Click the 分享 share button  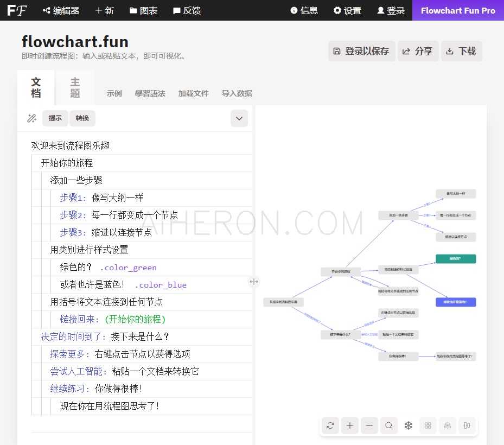point(418,50)
